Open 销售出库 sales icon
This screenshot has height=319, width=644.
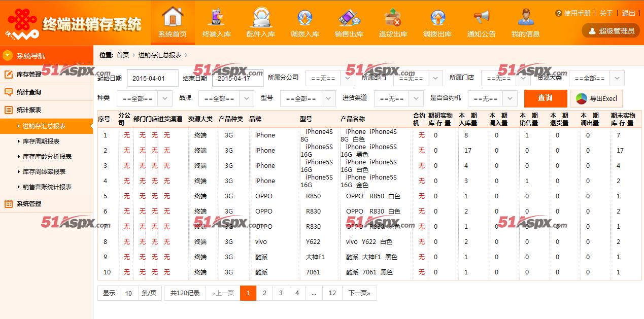pos(349,17)
